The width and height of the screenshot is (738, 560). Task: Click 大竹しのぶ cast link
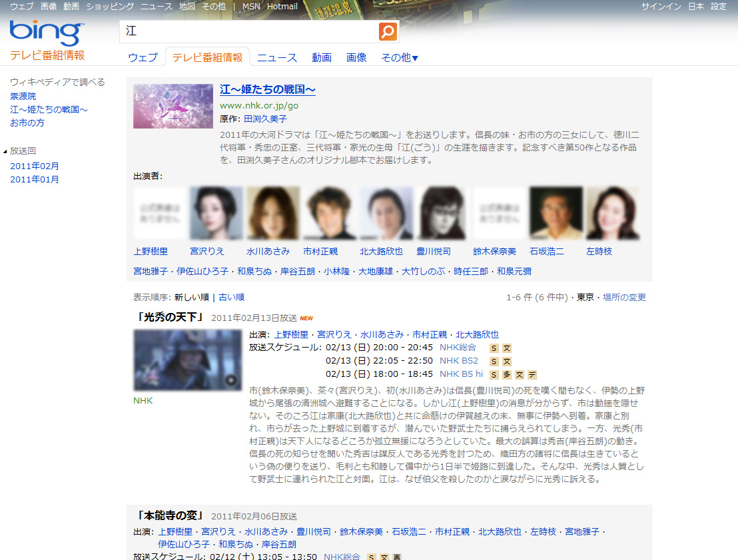point(423,271)
